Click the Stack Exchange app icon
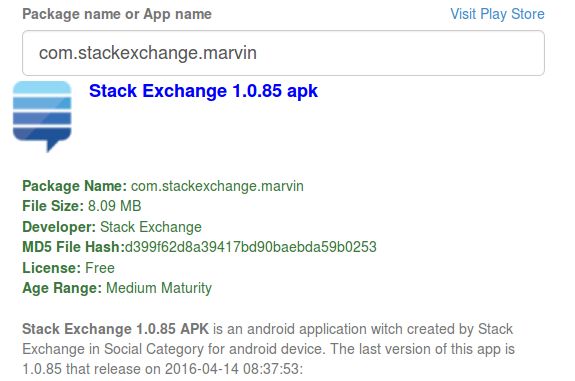Screen dimensions: 575x381 pyautogui.click(x=42, y=116)
